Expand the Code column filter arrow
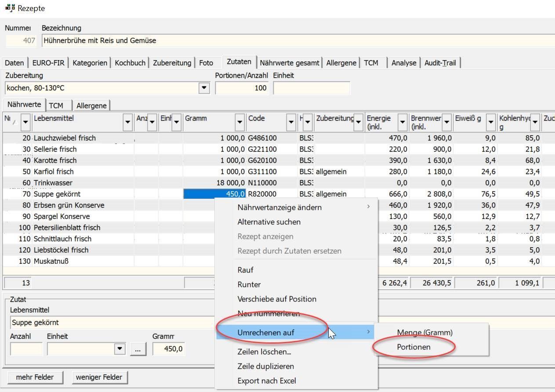Image resolution: width=555 pixels, height=392 pixels. click(291, 122)
